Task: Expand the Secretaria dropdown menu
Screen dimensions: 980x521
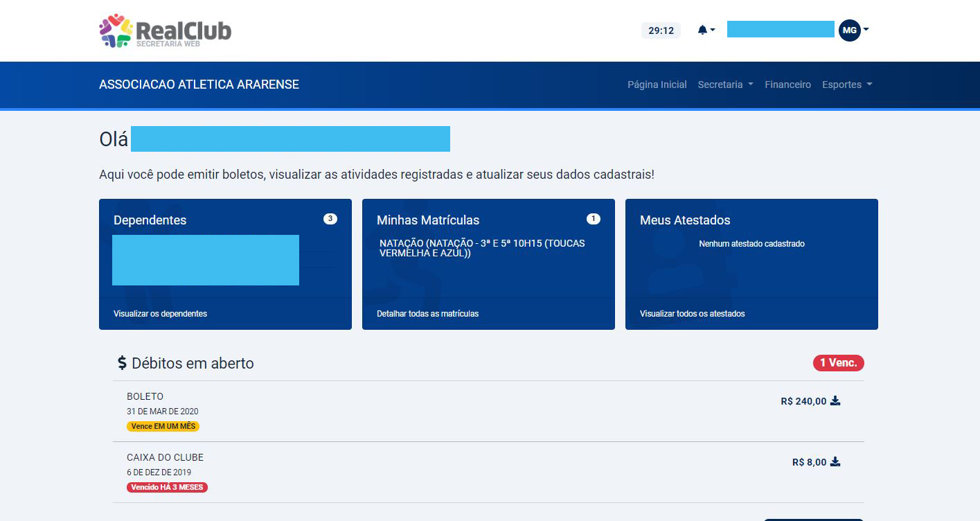Action: click(x=724, y=85)
